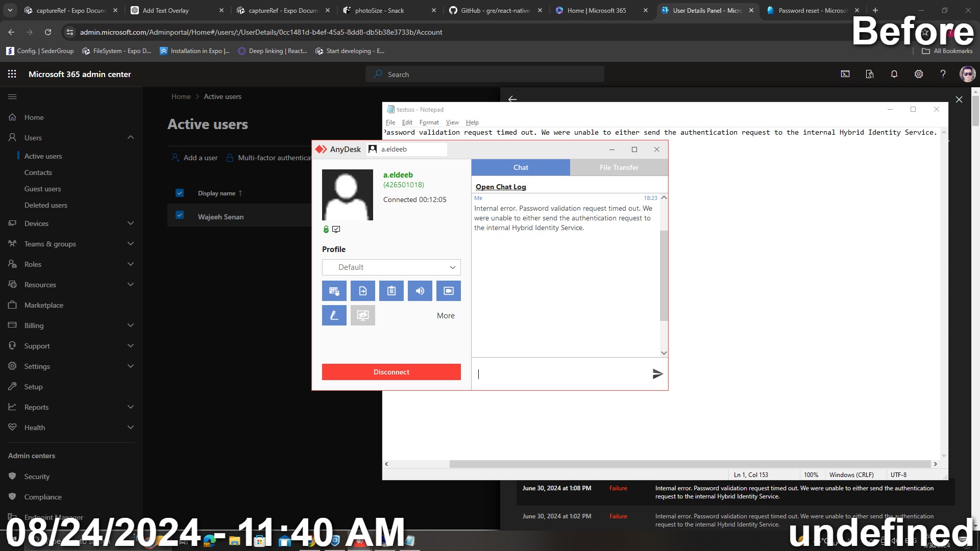Open the help question mark icon
The width and height of the screenshot is (980, 551).
click(943, 74)
